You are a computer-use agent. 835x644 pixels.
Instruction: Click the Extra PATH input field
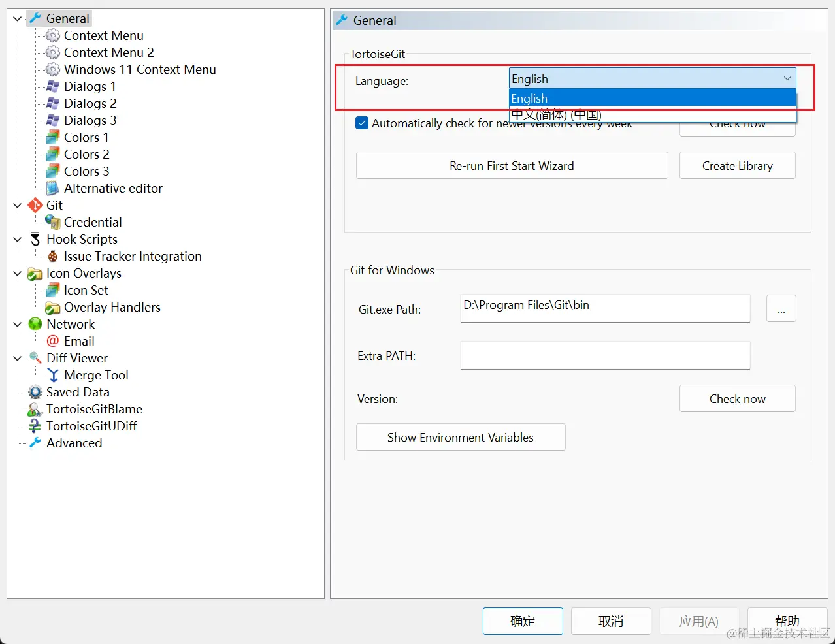[x=605, y=355]
